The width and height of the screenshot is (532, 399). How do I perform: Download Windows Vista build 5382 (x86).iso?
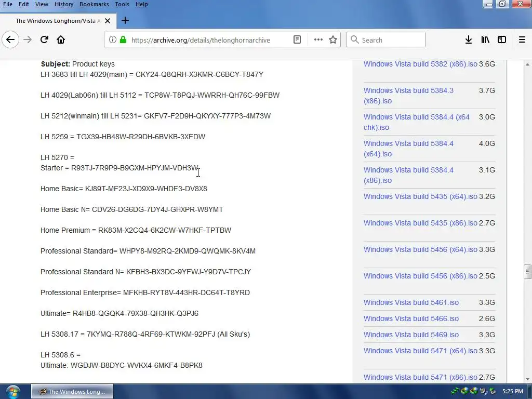click(x=420, y=64)
